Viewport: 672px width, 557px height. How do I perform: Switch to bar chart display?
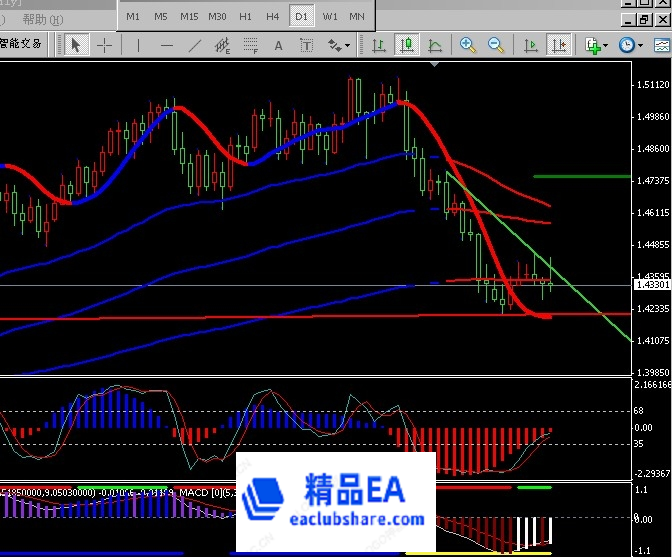379,45
